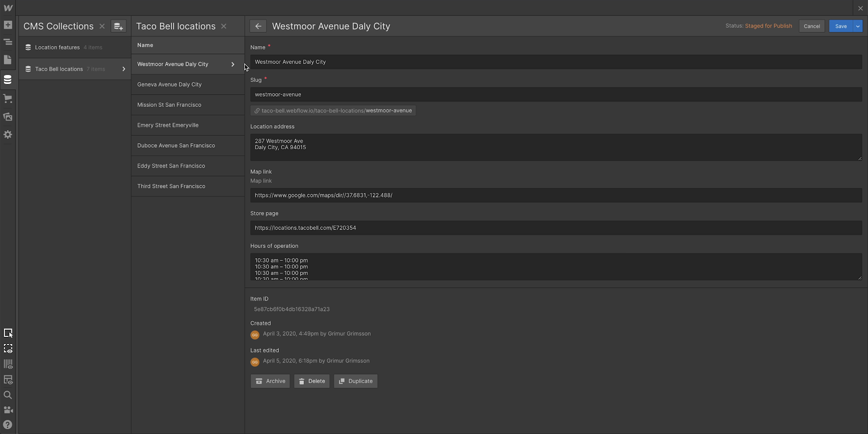Open site Settings gear icon
Viewport: 868px width, 434px height.
click(8, 135)
